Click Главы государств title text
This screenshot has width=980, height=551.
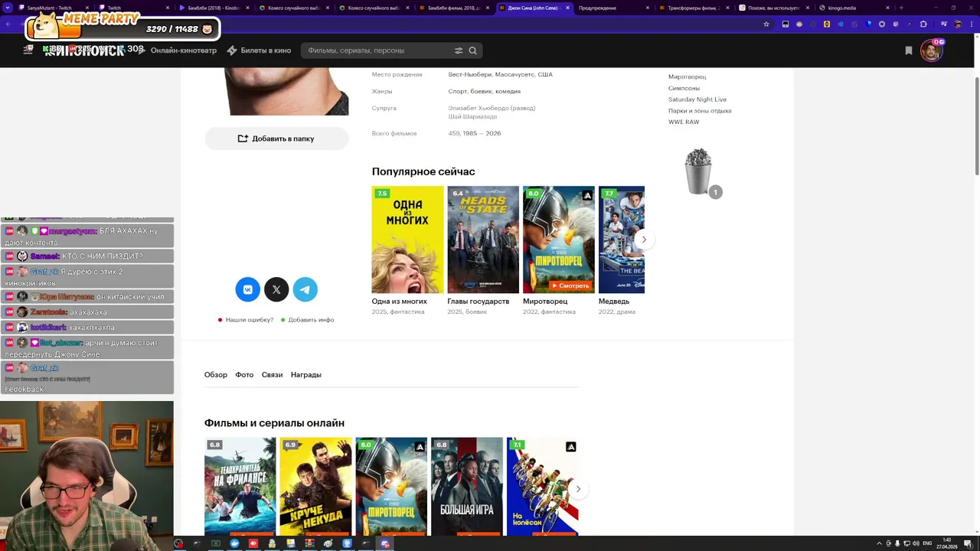pyautogui.click(x=479, y=302)
